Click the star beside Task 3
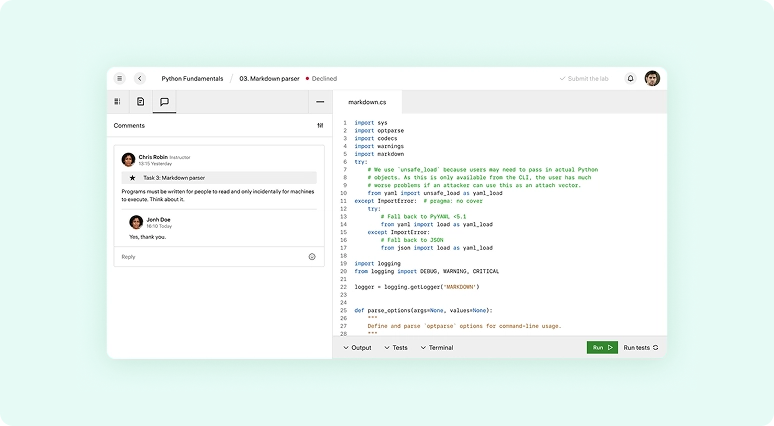774x426 pixels. tap(132, 177)
